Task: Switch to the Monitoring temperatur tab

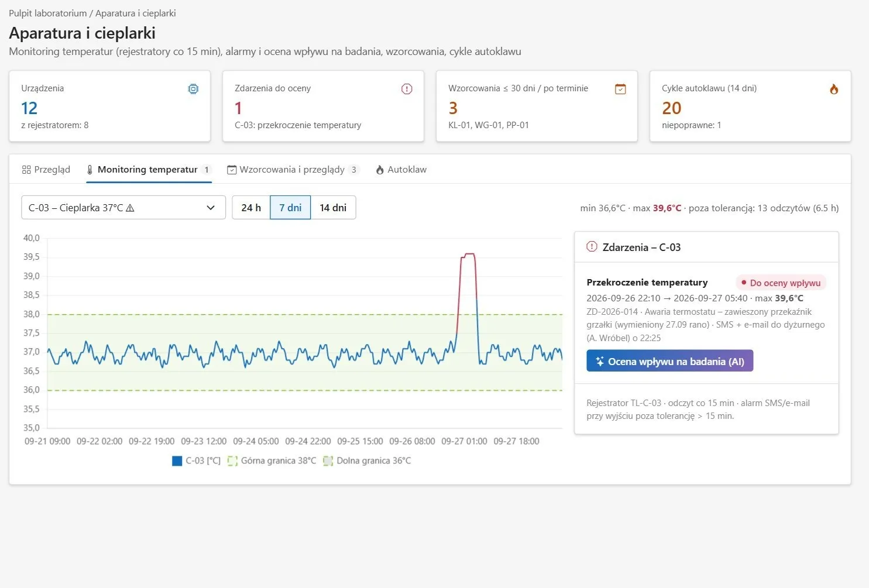Action: 149,170
